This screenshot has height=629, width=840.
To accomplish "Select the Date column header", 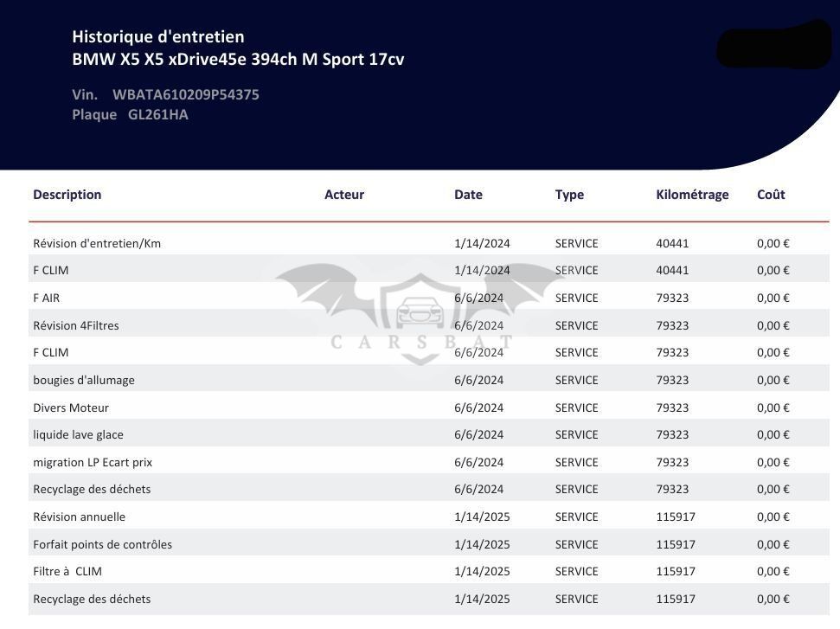I will (x=468, y=195).
